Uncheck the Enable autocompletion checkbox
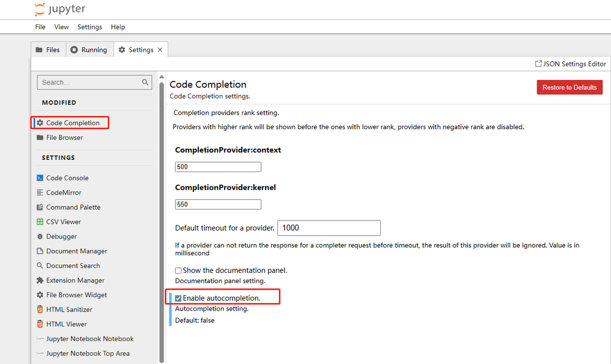 178,298
